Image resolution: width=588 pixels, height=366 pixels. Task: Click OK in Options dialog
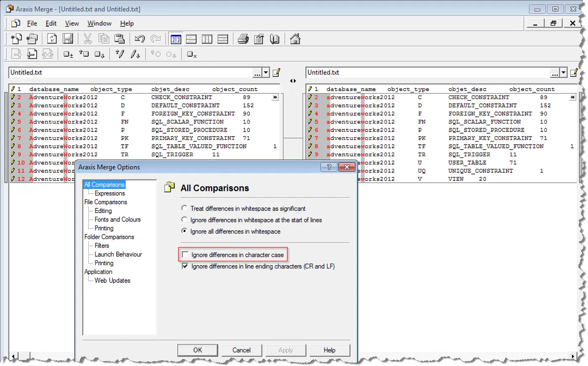[197, 350]
